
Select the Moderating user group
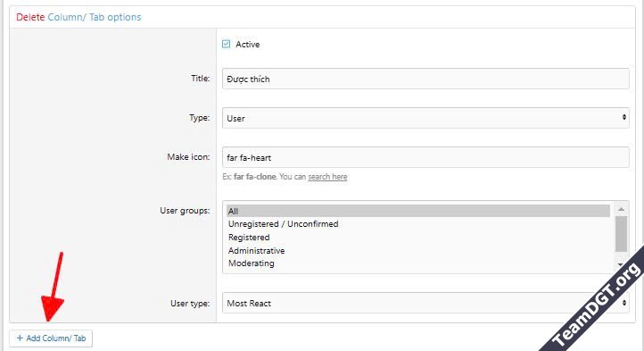click(x=251, y=263)
